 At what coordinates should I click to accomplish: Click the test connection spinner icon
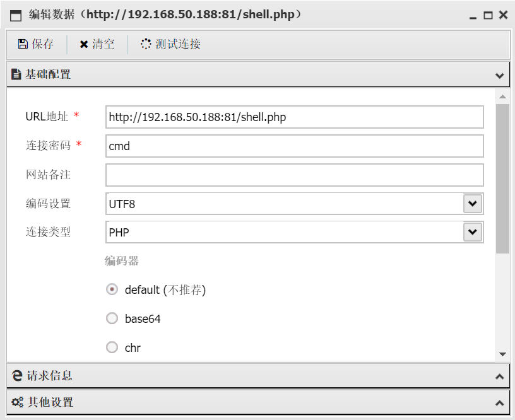(x=146, y=44)
